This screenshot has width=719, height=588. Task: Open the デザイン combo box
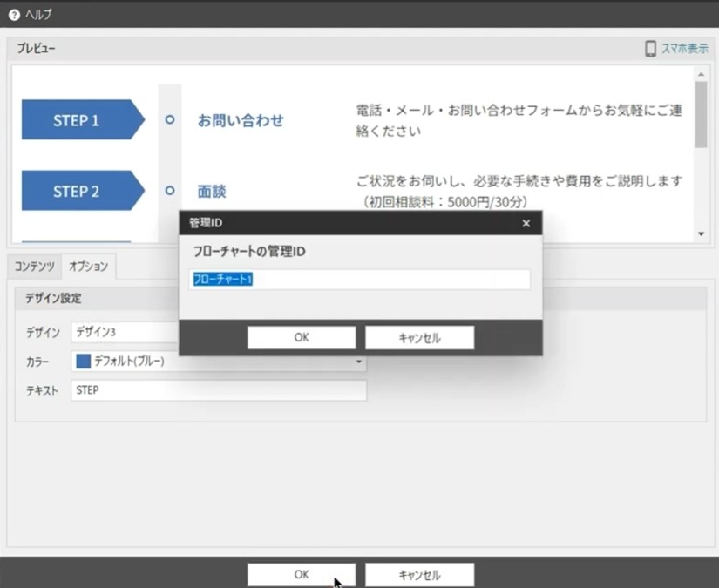point(125,332)
